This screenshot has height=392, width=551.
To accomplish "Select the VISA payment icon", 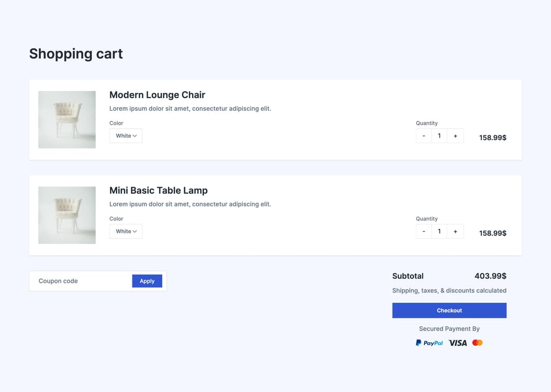I will tap(457, 343).
